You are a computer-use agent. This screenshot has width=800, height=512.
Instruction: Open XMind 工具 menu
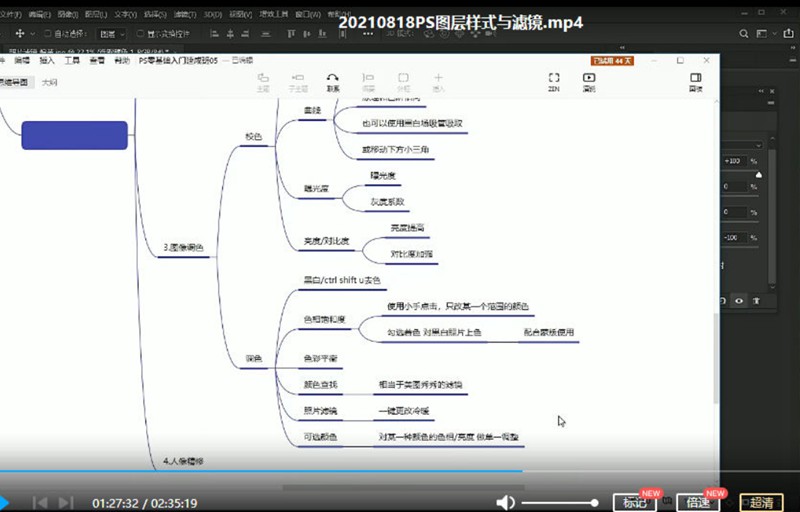coord(72,60)
